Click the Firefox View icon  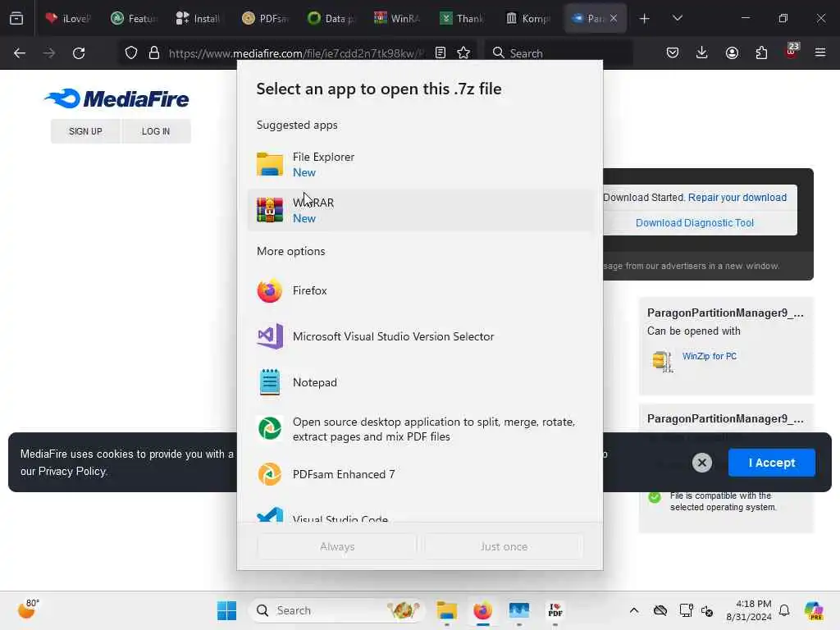16,18
